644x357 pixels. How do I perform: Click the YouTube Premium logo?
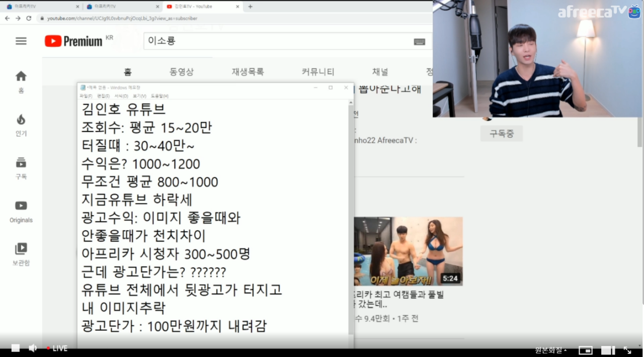point(73,41)
